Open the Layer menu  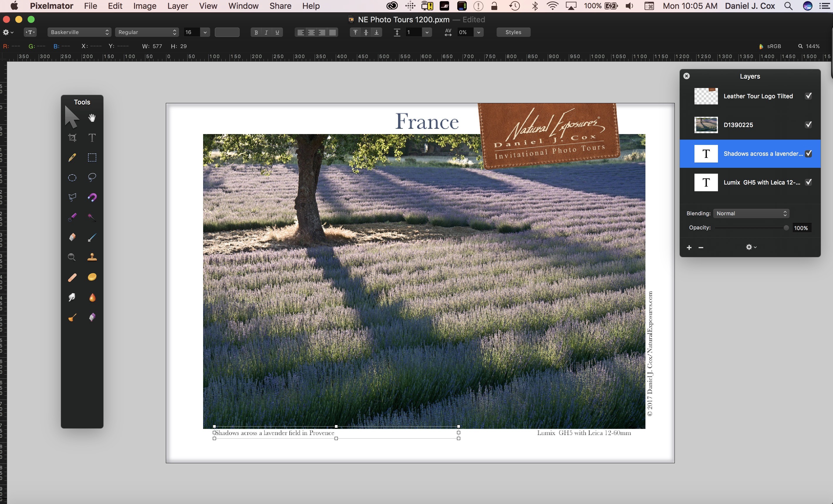pos(178,6)
